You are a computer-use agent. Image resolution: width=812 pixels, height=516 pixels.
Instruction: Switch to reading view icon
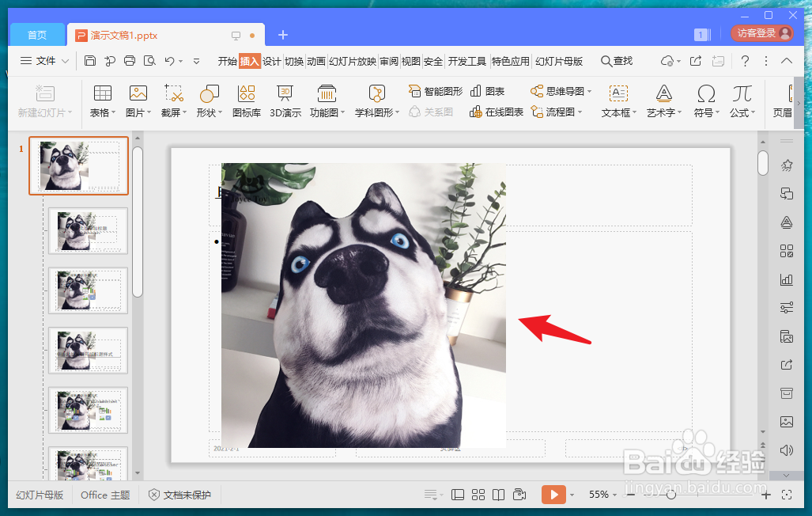498,495
